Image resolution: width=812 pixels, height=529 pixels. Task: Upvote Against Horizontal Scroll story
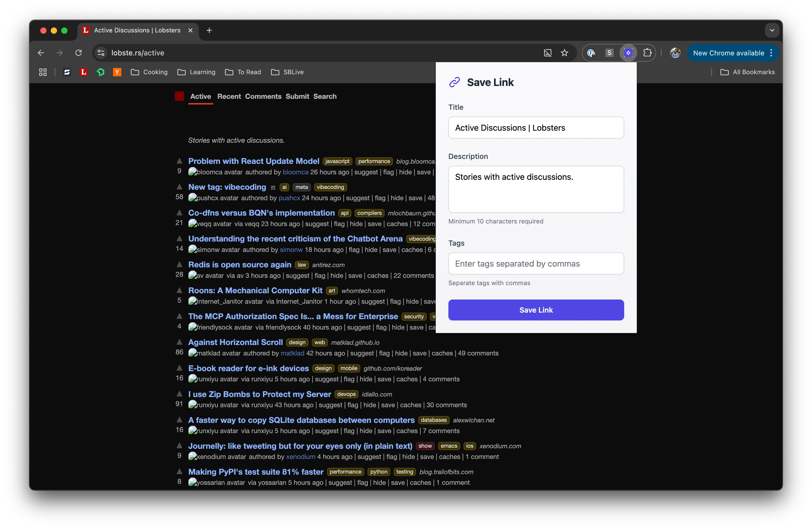[x=179, y=342]
